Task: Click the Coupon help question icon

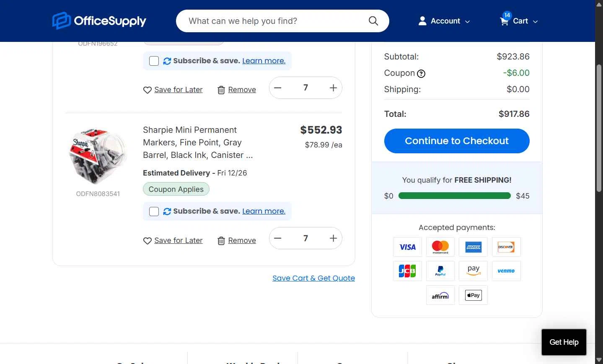Action: tap(421, 74)
